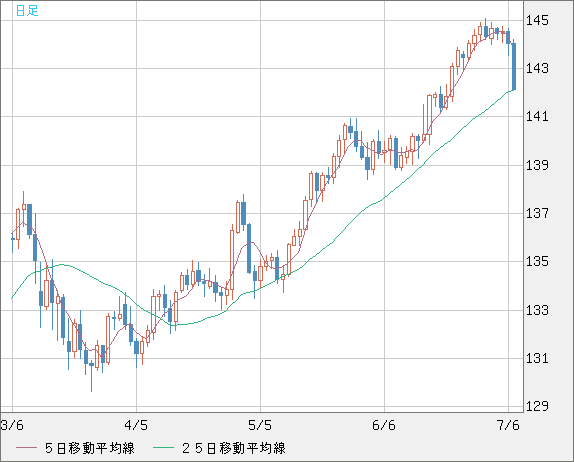Click the 131 price axis label
The width and height of the screenshot is (574, 462).
coord(537,358)
